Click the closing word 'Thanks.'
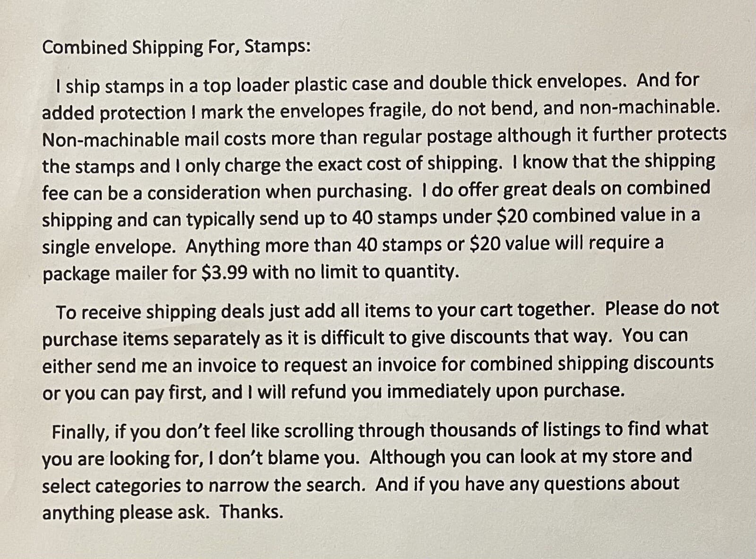This screenshot has height=559, width=756. click(252, 512)
